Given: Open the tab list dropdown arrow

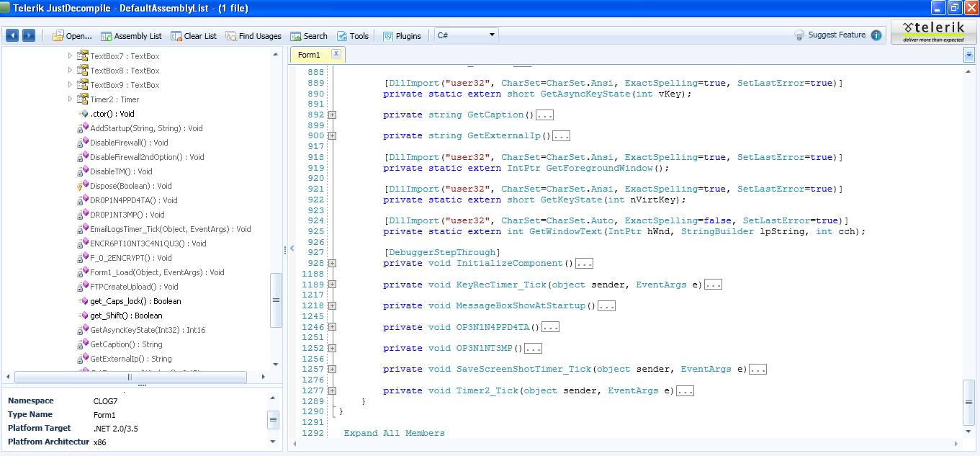Looking at the screenshot, I should coord(968,55).
